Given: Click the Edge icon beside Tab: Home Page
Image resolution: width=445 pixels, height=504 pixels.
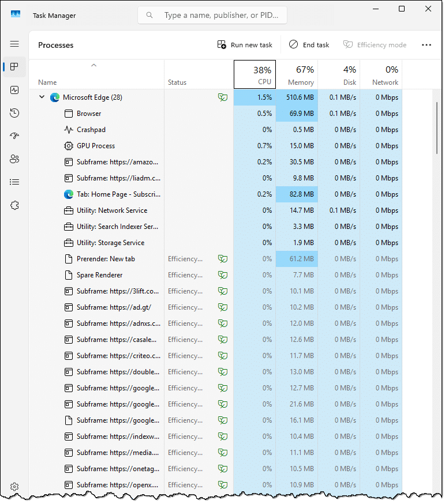Looking at the screenshot, I should point(69,194).
